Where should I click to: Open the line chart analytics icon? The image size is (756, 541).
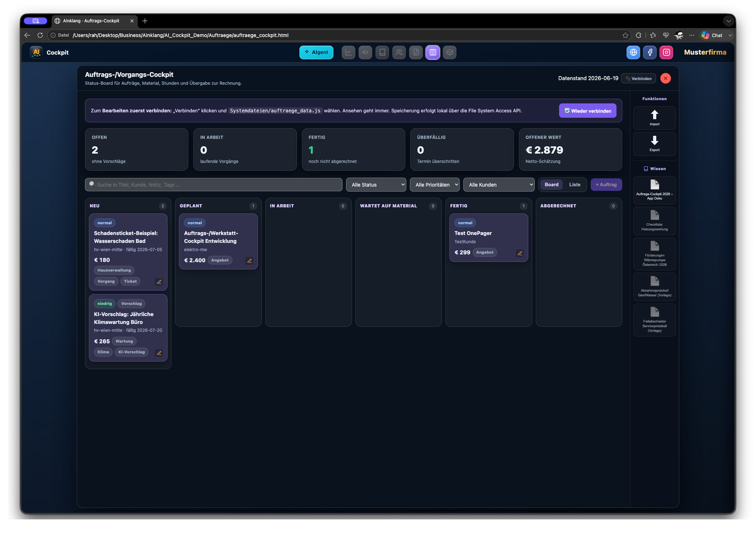pyautogui.click(x=349, y=52)
